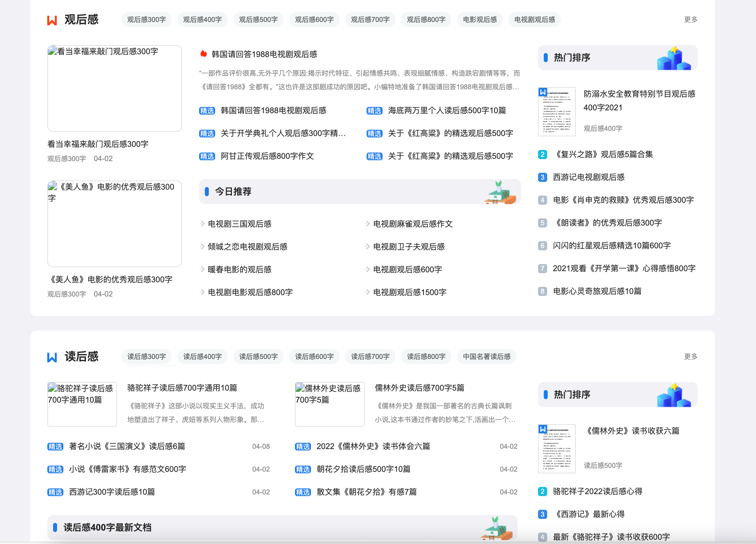Screen dimensions: 756x544
Task: Open the 看当幸福来敲门观后感300字 image
Action: (114, 88)
